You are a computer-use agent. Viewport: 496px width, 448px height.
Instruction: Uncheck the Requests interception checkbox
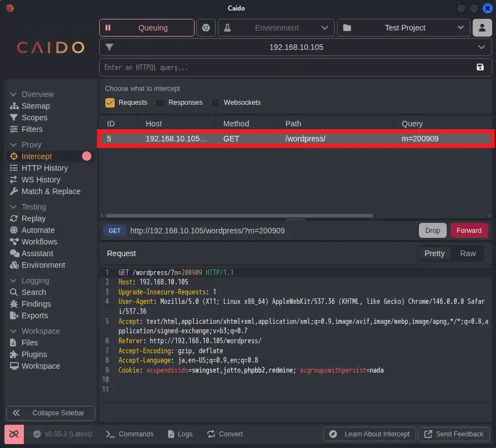(109, 103)
